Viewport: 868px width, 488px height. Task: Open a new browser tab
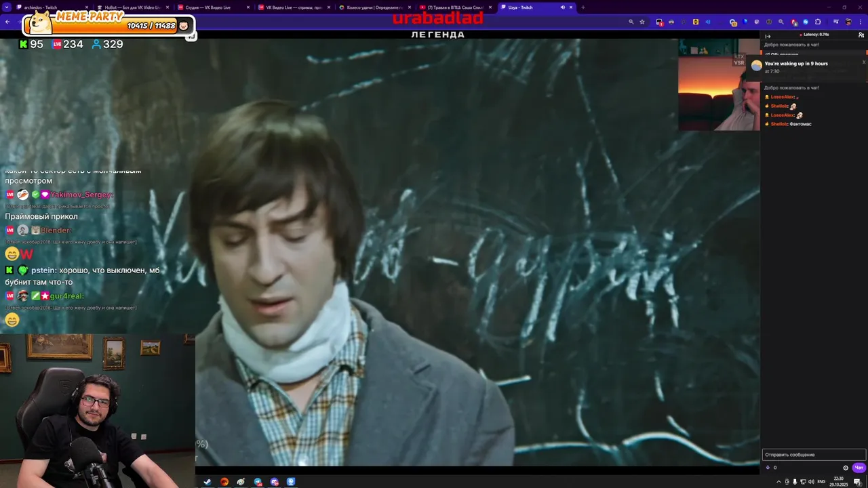coord(583,7)
